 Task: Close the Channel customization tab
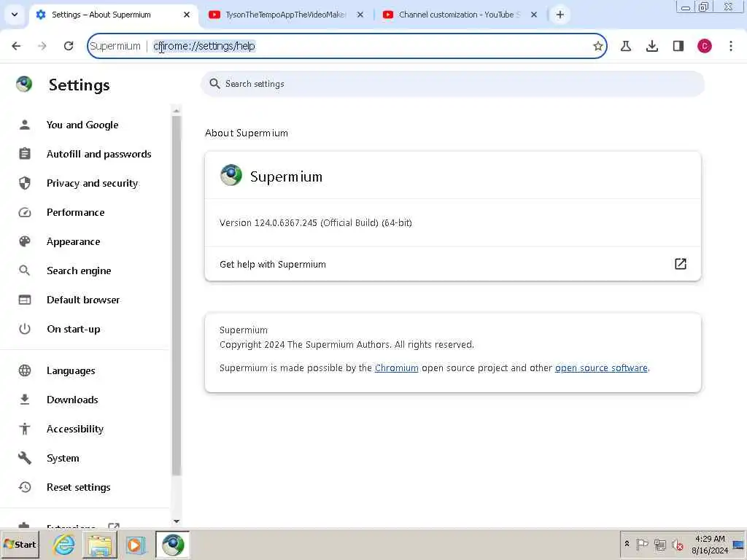534,15
